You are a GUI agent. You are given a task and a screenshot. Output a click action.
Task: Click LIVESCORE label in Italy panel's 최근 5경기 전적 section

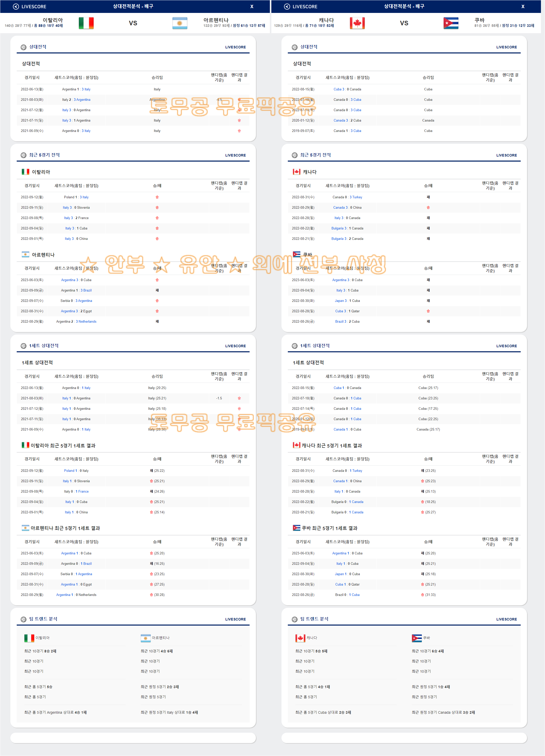pyautogui.click(x=235, y=155)
